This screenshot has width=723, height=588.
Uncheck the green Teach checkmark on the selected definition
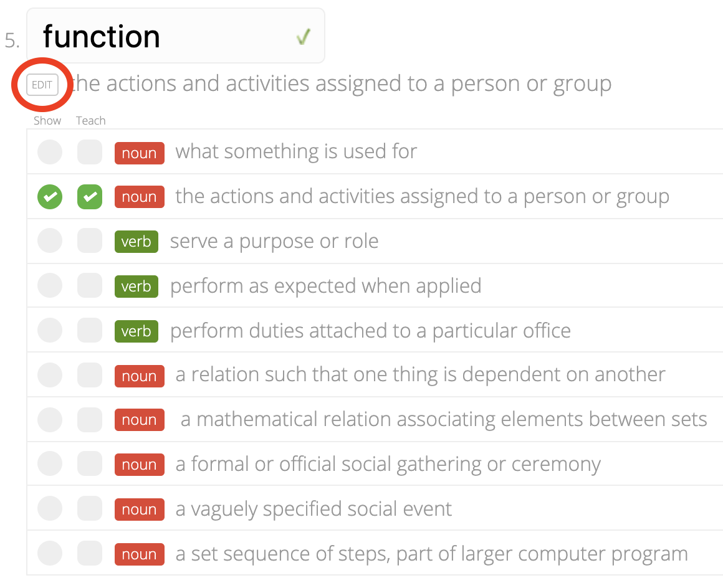[x=89, y=196]
